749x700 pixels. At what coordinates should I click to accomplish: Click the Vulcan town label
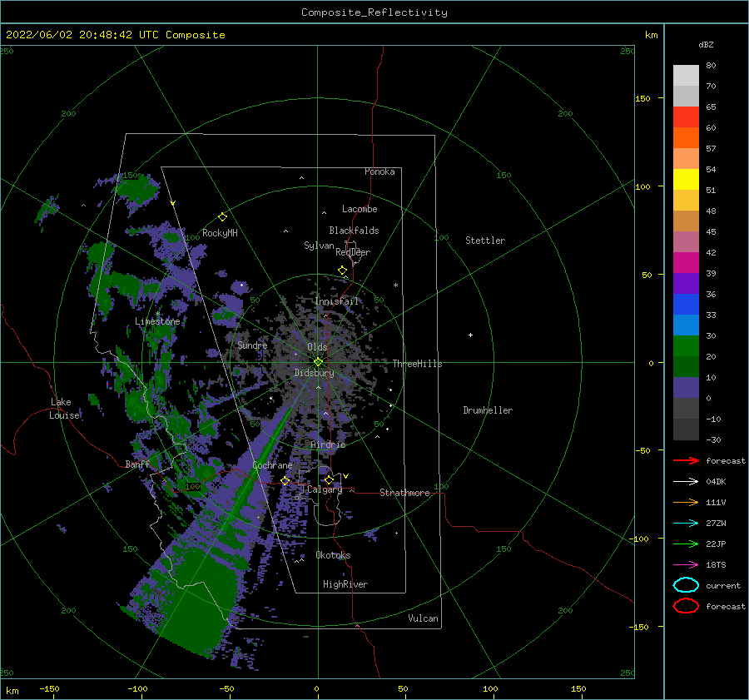423,618
